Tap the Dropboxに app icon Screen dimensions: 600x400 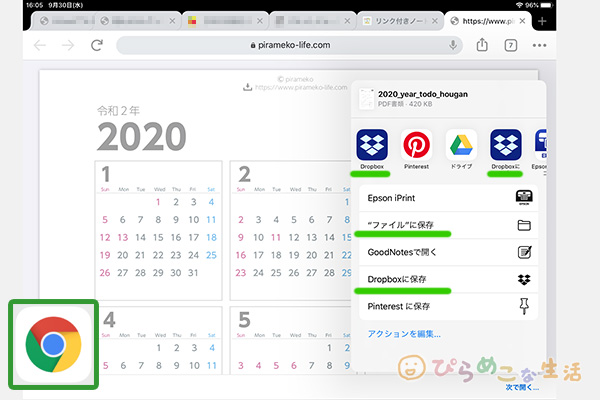[x=505, y=145]
